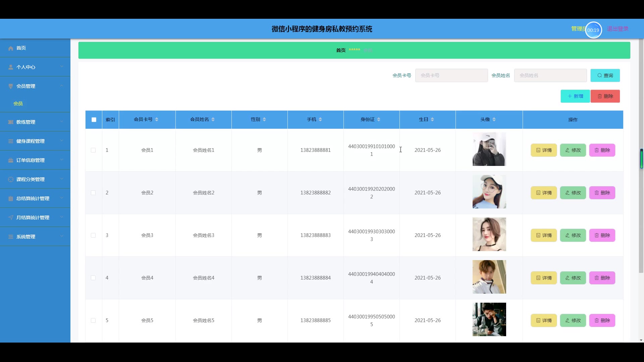Click the 会员姓名 search input field
This screenshot has width=644, height=362.
click(x=550, y=76)
